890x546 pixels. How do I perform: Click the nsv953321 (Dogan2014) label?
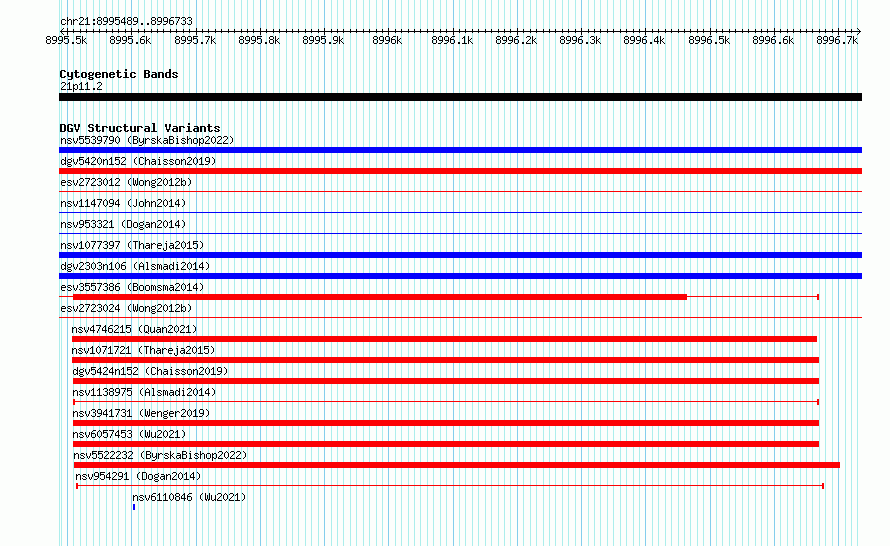pyautogui.click(x=123, y=224)
